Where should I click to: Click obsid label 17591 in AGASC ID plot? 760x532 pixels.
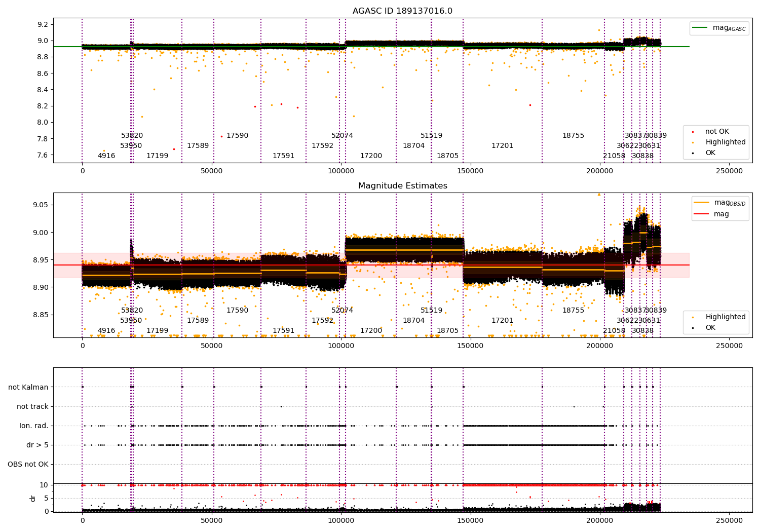pos(284,156)
